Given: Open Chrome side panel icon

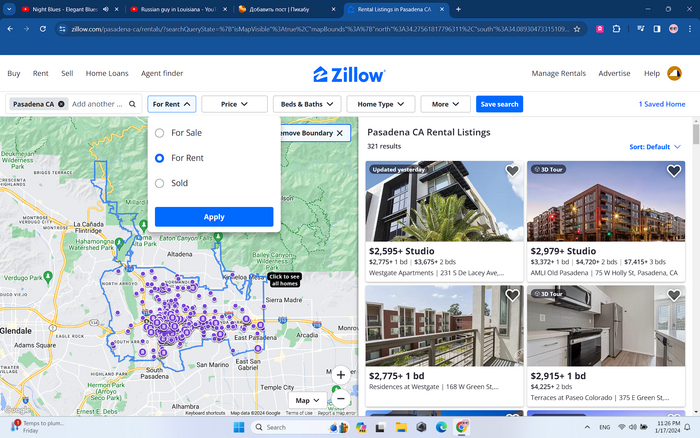Looking at the screenshot, I should (657, 29).
